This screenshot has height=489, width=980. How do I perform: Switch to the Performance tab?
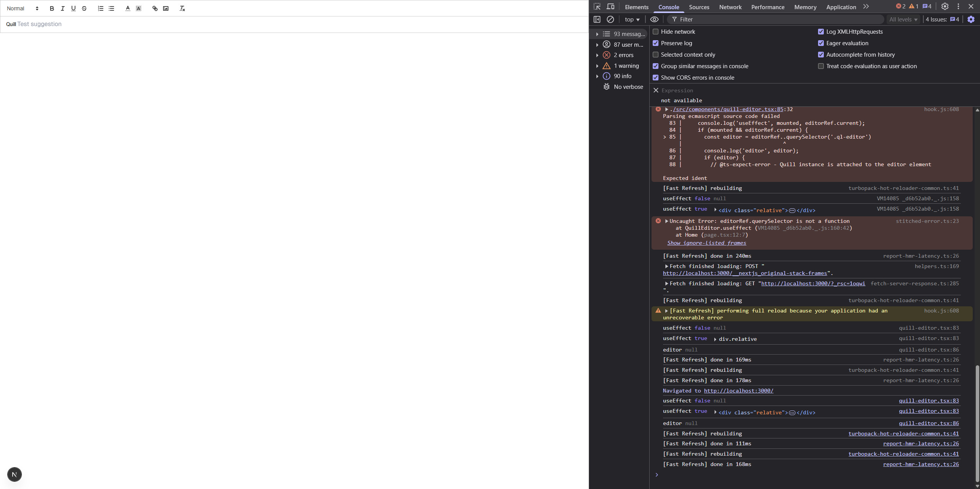768,7
